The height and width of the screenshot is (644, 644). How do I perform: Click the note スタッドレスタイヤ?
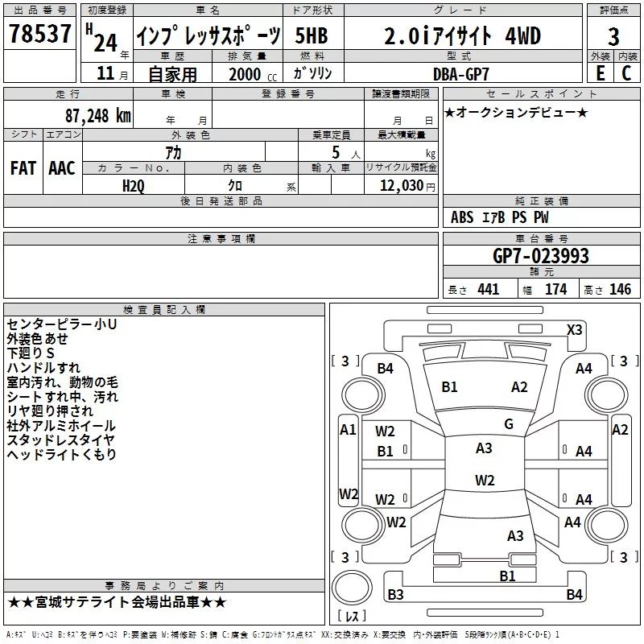[x=61, y=440]
